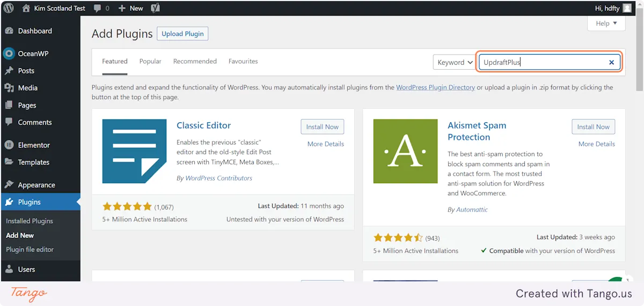The image size is (644, 306).
Task: Click the OceanWP circle icon in sidebar
Action: point(9,54)
